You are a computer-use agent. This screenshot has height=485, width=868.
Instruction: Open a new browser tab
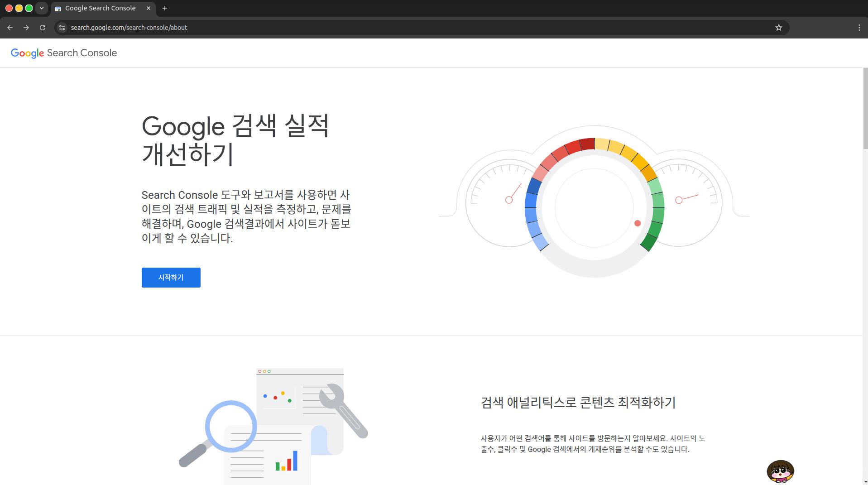point(165,8)
